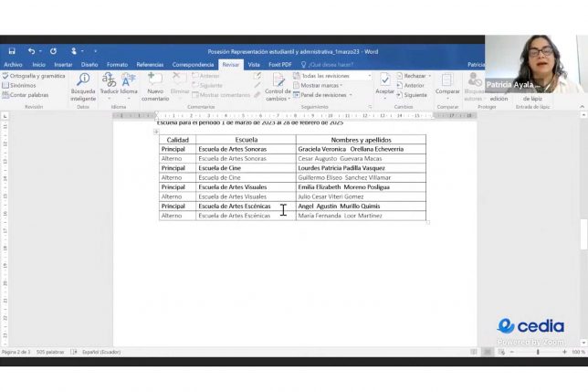This screenshot has width=588, height=392.
Task: Expand the Mostrar marcas dropdown
Action: coord(324,85)
